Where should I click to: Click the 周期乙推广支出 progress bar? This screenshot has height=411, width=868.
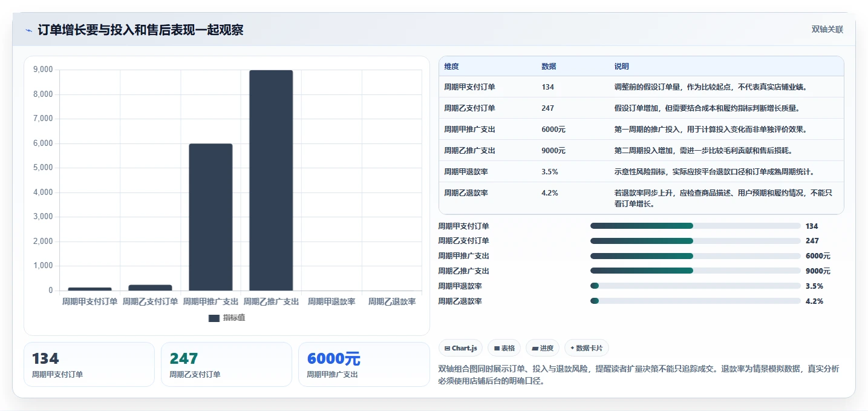696,271
